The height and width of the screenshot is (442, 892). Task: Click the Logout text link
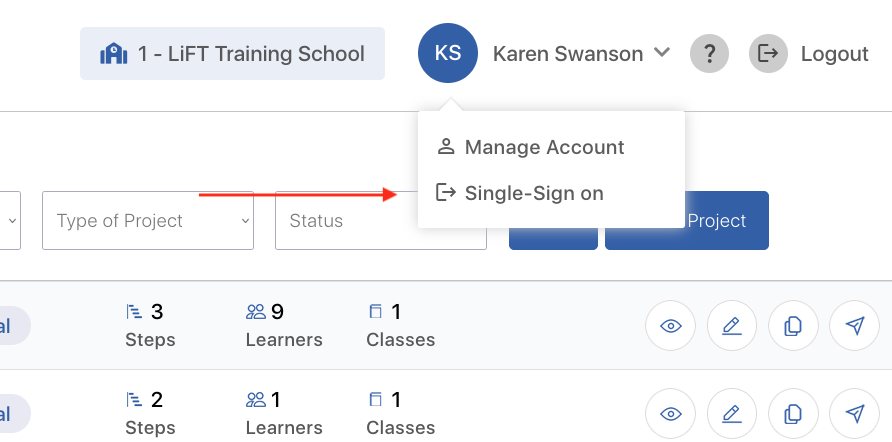tap(835, 54)
